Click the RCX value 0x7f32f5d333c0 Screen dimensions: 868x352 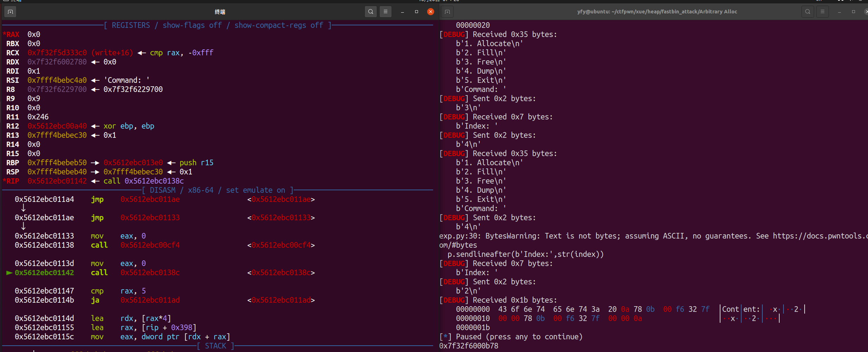pos(57,53)
